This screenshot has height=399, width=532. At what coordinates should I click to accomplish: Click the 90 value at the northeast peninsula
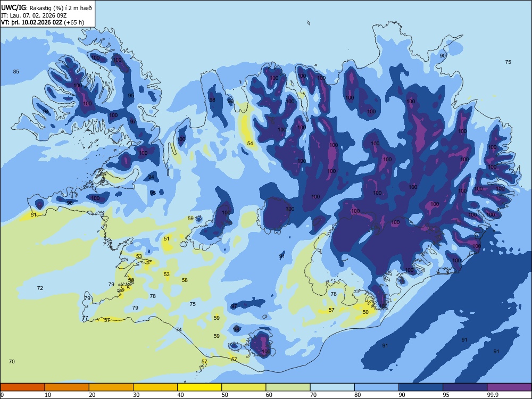[443, 56]
